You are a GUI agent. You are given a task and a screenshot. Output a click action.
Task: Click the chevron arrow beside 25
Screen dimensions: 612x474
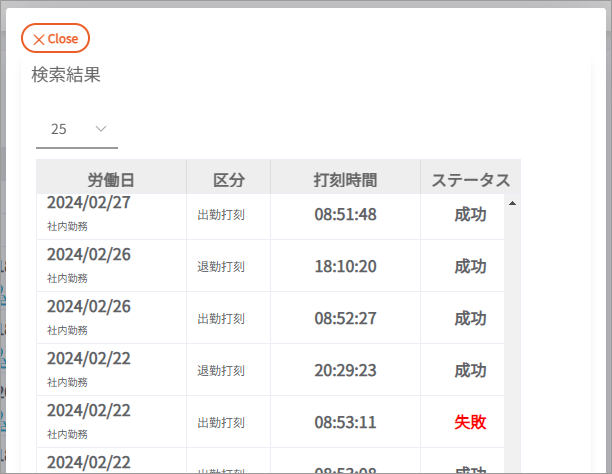(x=101, y=129)
